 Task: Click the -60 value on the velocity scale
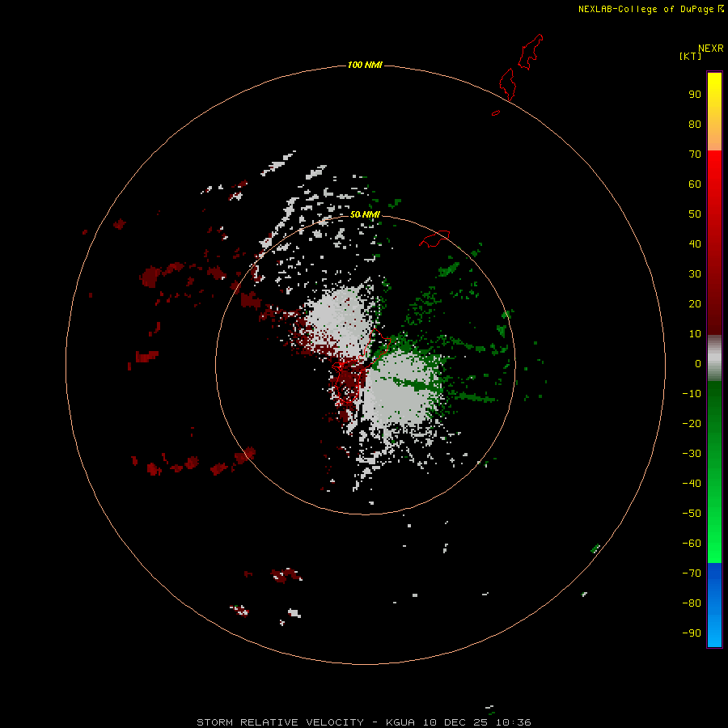coord(692,544)
